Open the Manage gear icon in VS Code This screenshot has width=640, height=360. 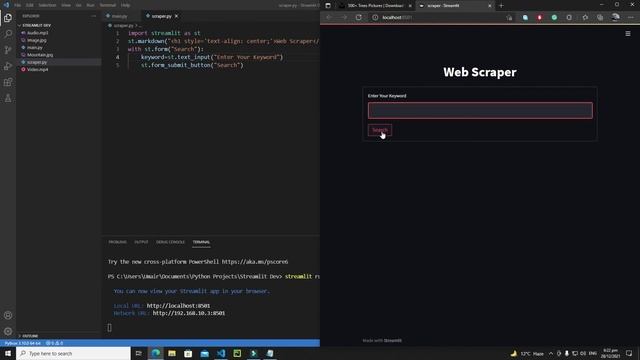point(8,331)
